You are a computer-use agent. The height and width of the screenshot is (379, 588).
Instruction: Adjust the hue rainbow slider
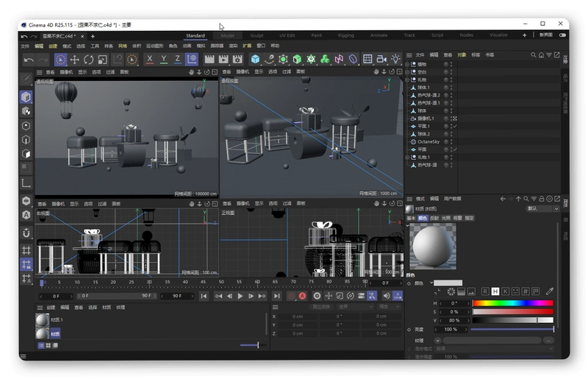(x=512, y=302)
